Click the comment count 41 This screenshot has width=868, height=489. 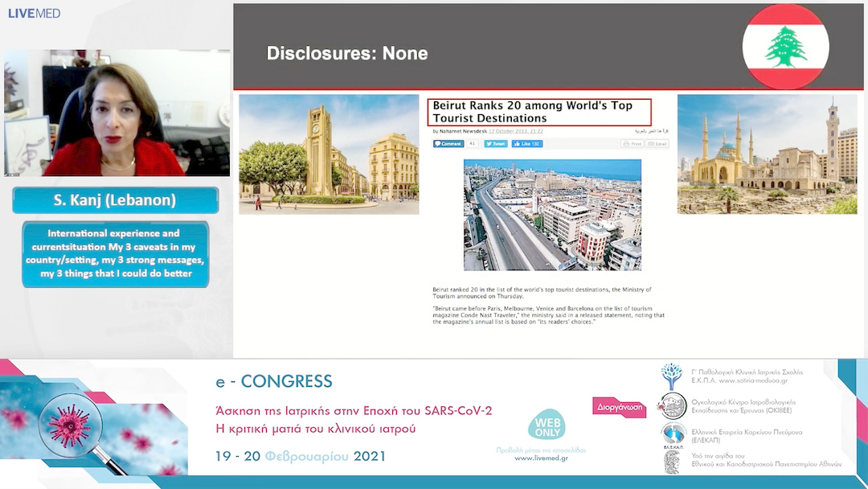[x=473, y=143]
